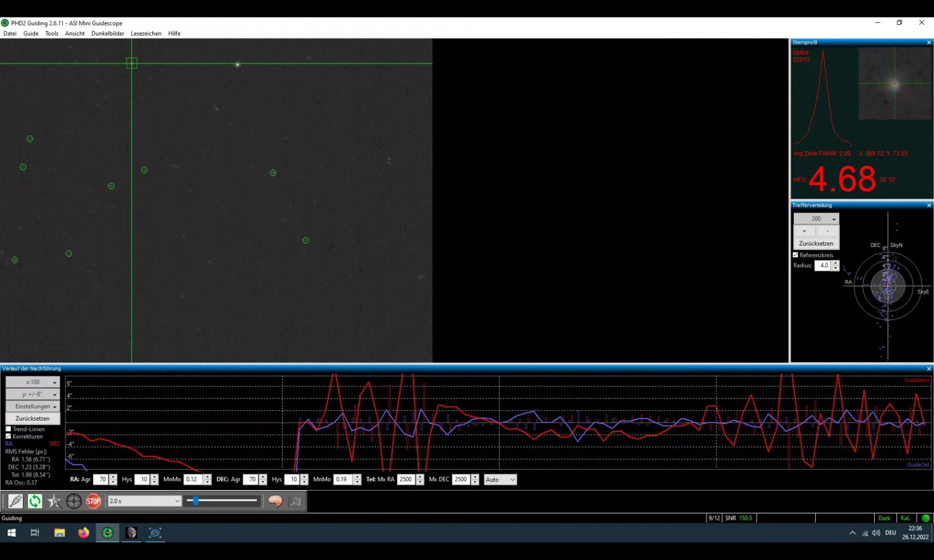The height and width of the screenshot is (560, 934).
Task: Click the gamma slider in the toolbar
Action: pos(222,501)
